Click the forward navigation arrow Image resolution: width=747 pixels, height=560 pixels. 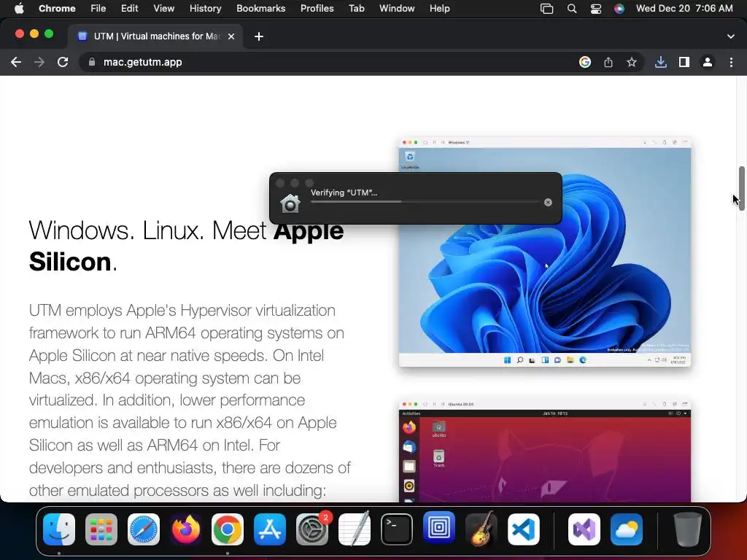(39, 62)
